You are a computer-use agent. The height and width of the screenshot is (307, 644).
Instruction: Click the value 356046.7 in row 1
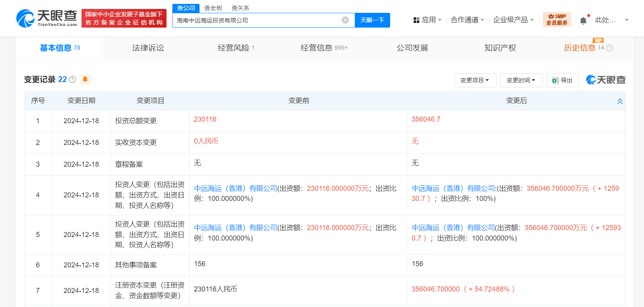point(426,119)
